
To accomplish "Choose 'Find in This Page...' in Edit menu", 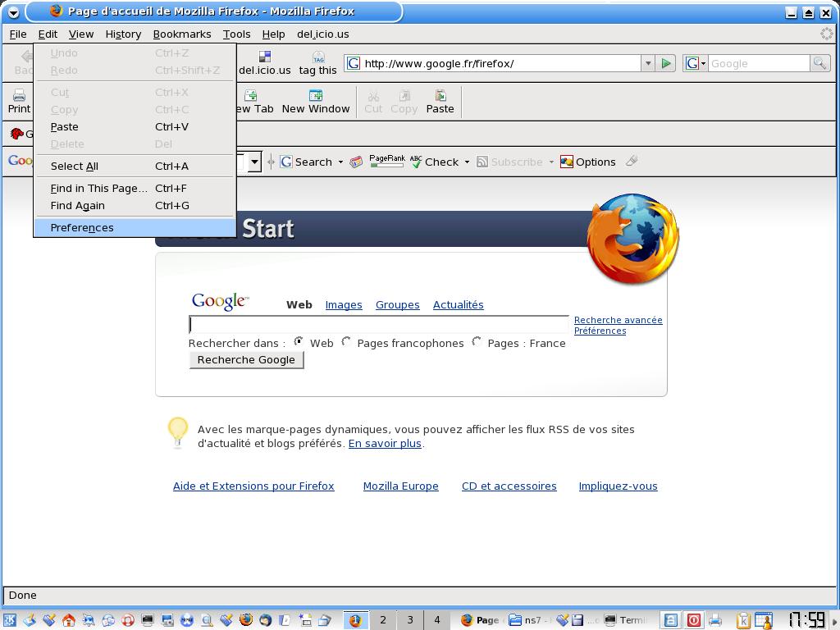I will tap(135, 189).
